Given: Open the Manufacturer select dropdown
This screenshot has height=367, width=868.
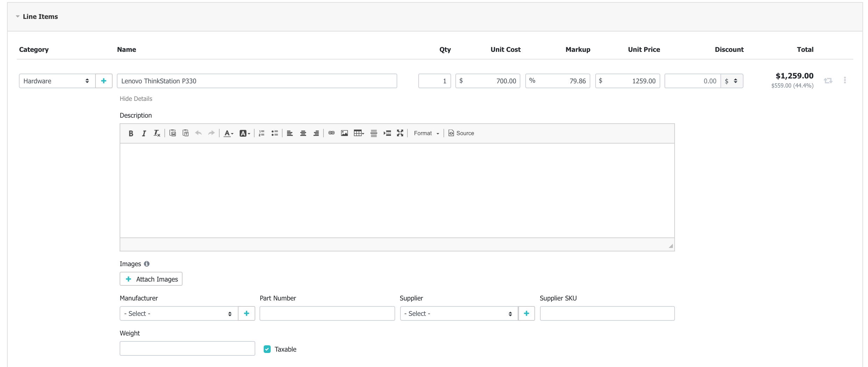Looking at the screenshot, I should [179, 313].
